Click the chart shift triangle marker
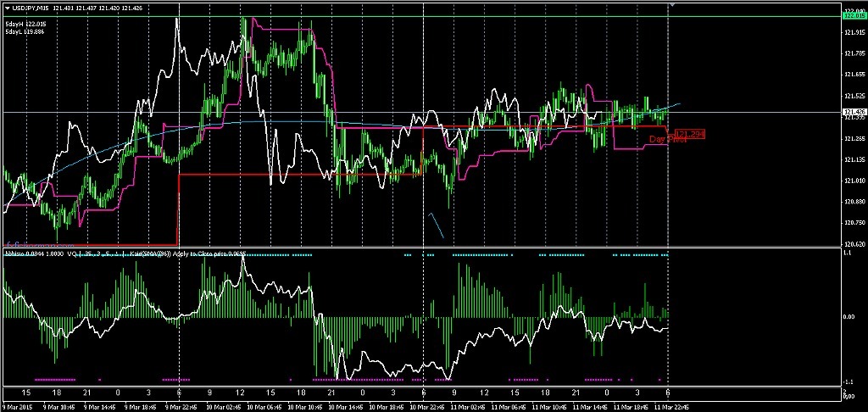868x412 pixels. pos(671,4)
